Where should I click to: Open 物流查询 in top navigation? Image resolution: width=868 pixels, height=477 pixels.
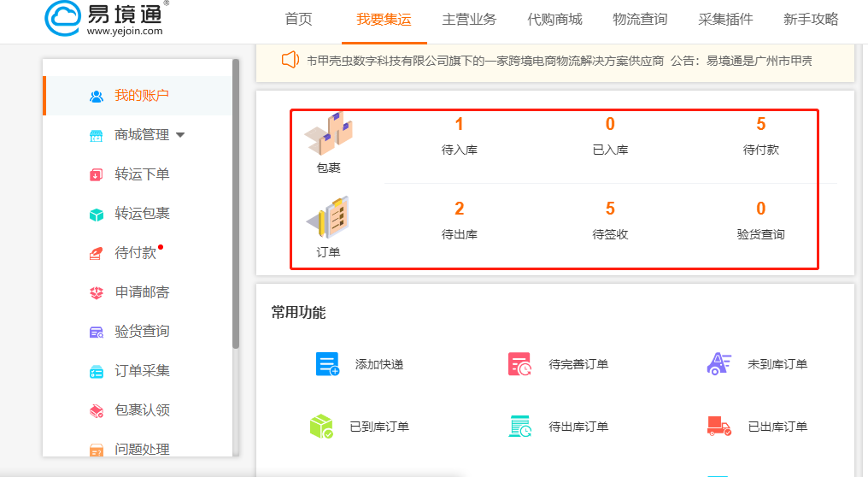tap(640, 20)
